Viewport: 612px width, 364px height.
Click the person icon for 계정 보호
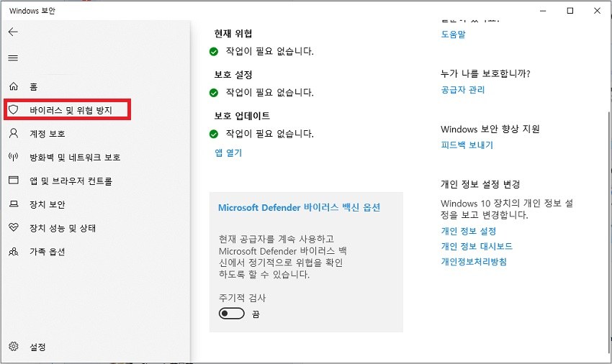pyautogui.click(x=14, y=133)
